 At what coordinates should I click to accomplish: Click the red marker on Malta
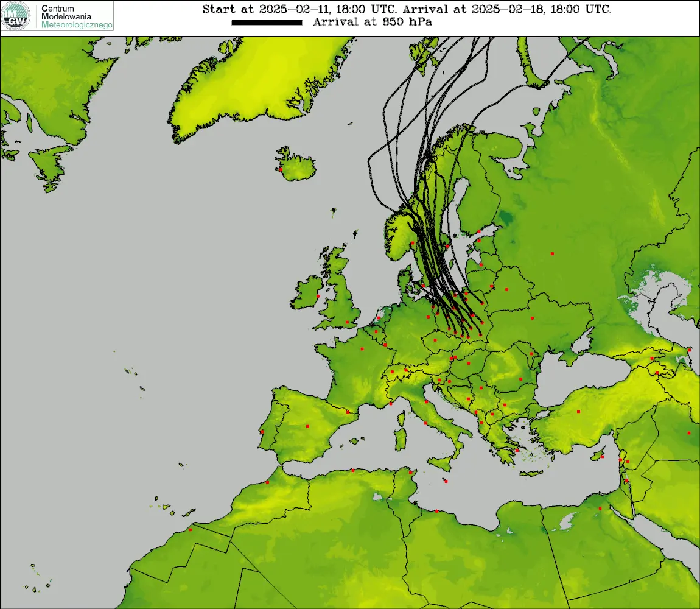(x=446, y=481)
